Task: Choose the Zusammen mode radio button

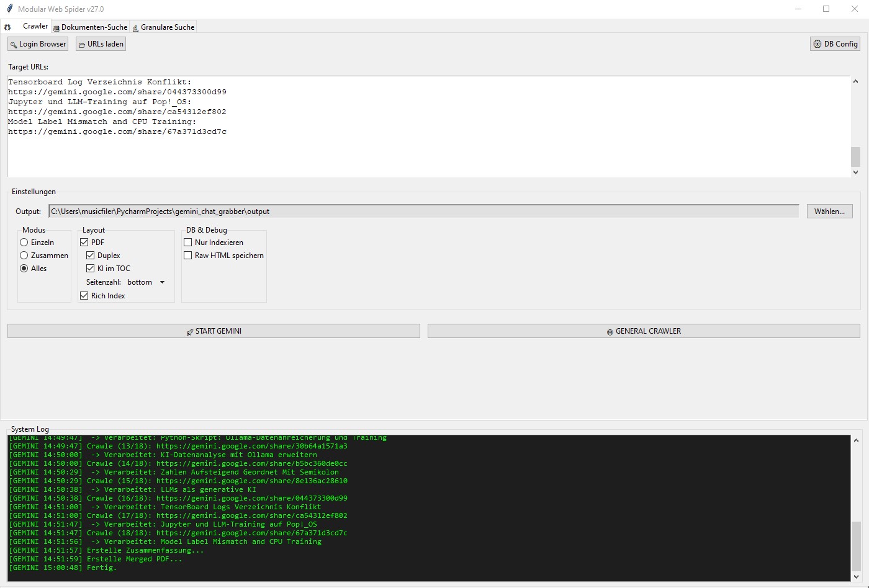Action: coord(24,256)
